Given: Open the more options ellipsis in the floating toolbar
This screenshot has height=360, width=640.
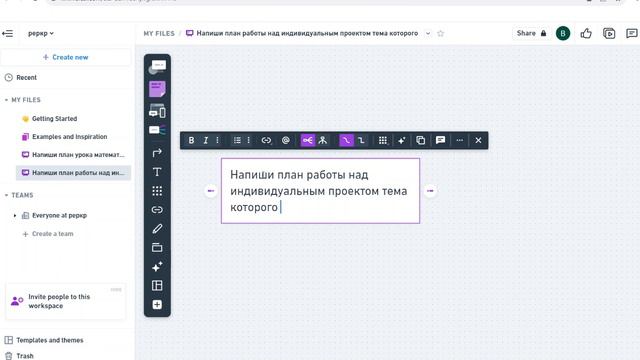Looking at the screenshot, I should pos(460,140).
